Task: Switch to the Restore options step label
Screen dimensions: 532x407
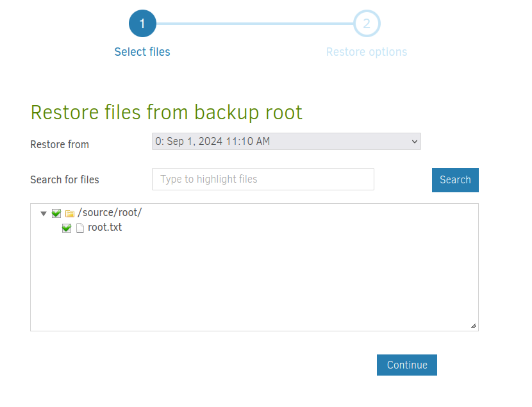Action: [367, 52]
